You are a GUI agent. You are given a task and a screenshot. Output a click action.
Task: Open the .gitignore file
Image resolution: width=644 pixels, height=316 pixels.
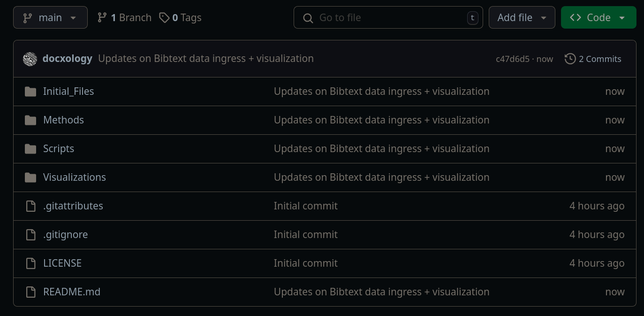[65, 235]
